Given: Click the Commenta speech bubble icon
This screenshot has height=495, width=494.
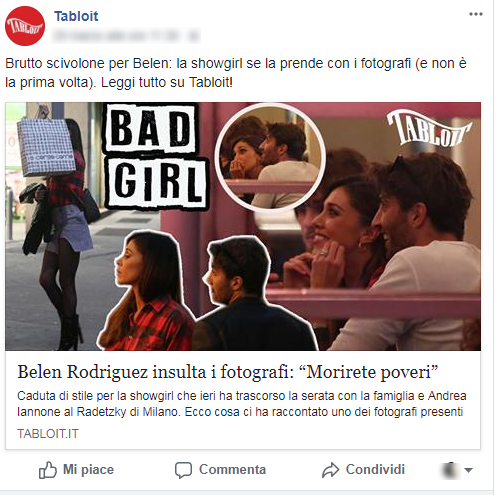Looking at the screenshot, I should pos(183,470).
